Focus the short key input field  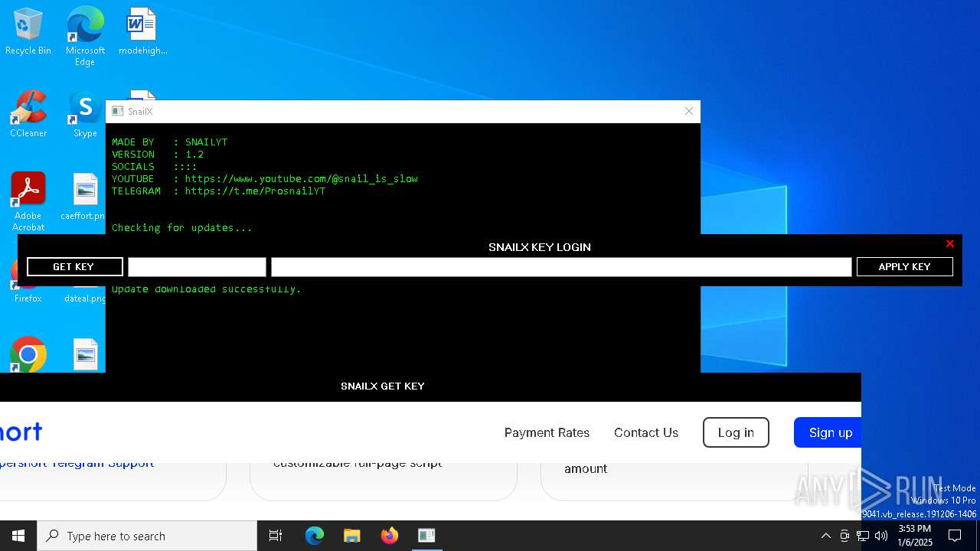pos(197,266)
